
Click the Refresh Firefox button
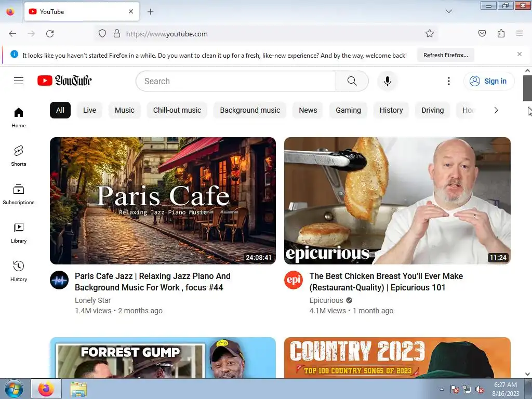click(x=445, y=55)
